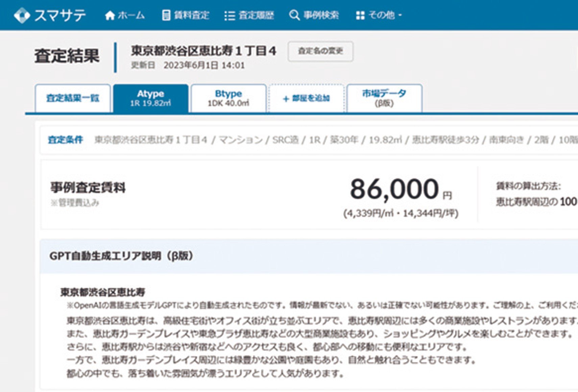The height and width of the screenshot is (392, 578).
Task: Click the grid icon beside その他
Action: click(x=360, y=16)
